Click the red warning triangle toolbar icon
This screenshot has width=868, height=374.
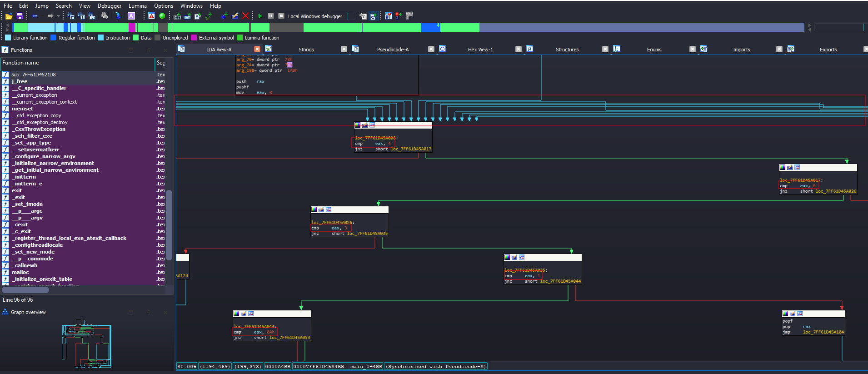[152, 16]
